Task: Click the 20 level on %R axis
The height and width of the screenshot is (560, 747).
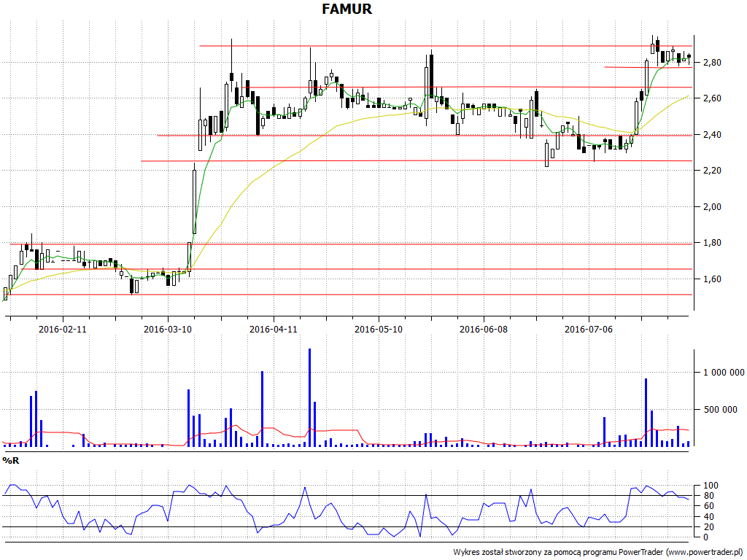Action: (708, 527)
